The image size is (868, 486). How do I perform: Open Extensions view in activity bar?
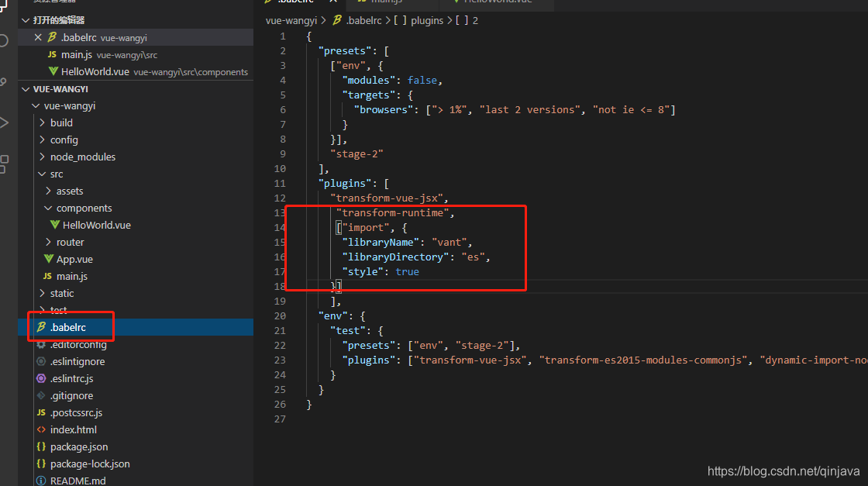point(3,164)
